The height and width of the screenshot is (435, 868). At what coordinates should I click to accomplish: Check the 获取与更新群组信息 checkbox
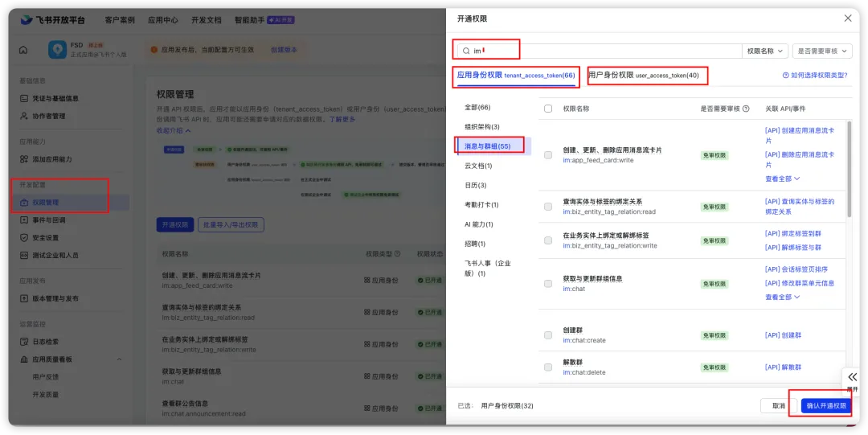(548, 284)
